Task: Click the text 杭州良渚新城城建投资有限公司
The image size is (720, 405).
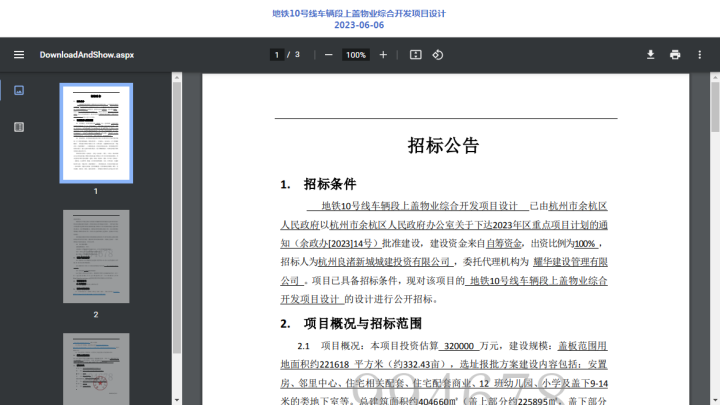Action: (x=384, y=262)
